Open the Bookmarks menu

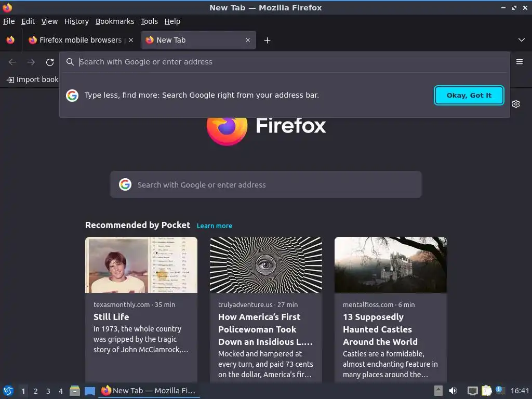click(115, 21)
